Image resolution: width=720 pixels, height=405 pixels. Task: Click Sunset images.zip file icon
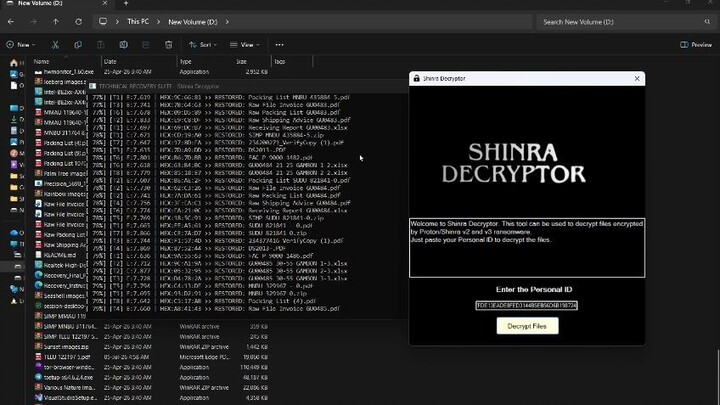pyautogui.click(x=39, y=347)
